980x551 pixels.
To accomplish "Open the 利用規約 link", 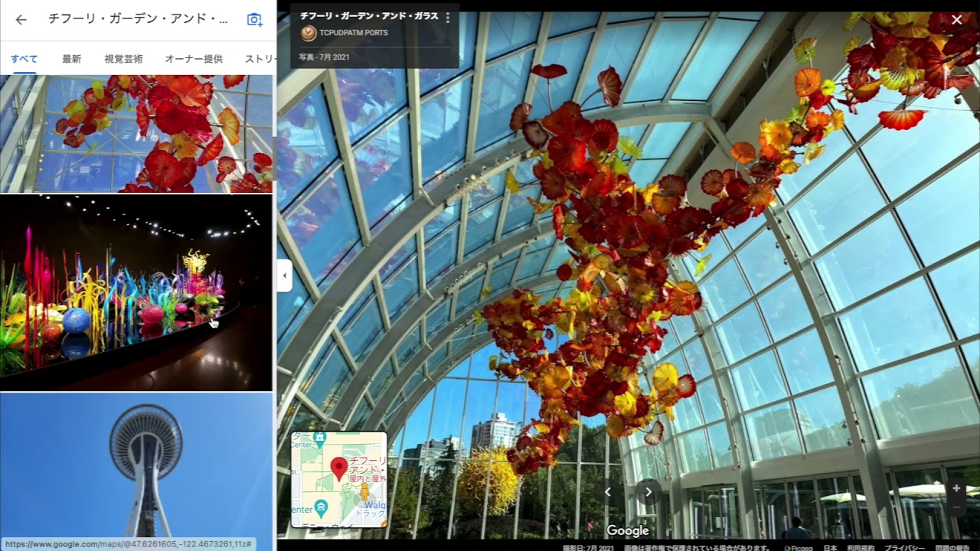I will (x=862, y=547).
